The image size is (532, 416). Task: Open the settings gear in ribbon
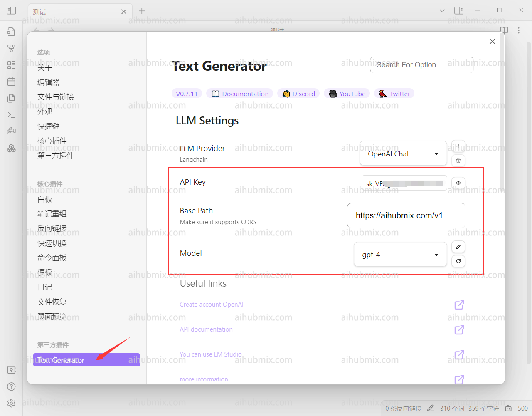coord(11,403)
